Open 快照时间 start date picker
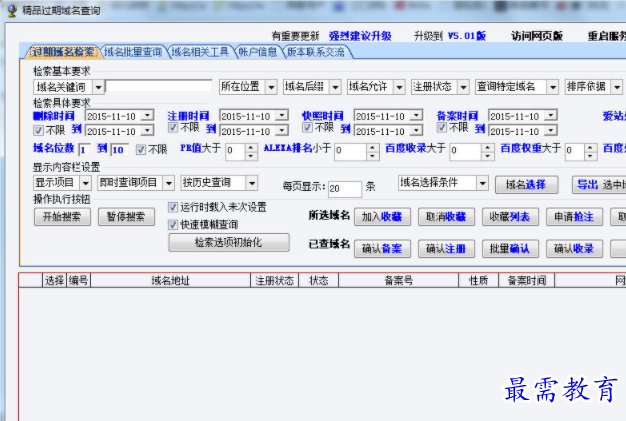This screenshot has height=421, width=626. (416, 116)
